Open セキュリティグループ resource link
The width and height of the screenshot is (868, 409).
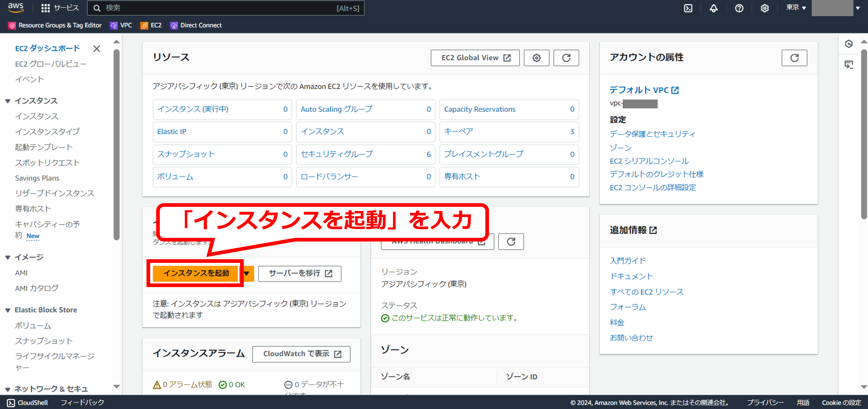point(337,154)
